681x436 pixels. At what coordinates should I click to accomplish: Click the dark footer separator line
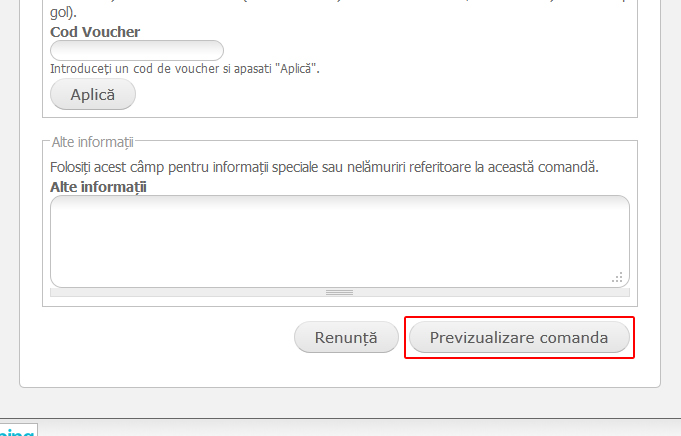click(340, 419)
